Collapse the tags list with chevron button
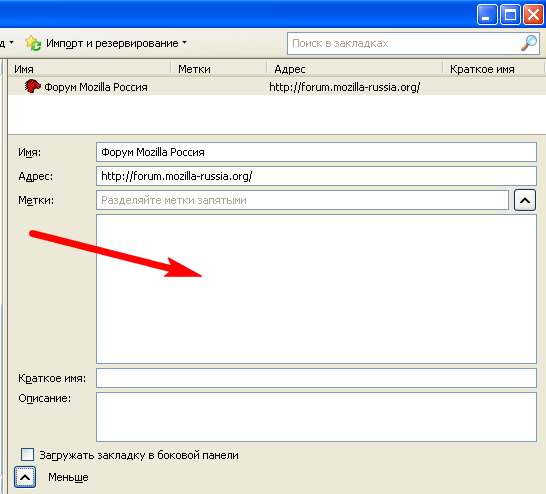This screenshot has width=546, height=494. tap(525, 200)
